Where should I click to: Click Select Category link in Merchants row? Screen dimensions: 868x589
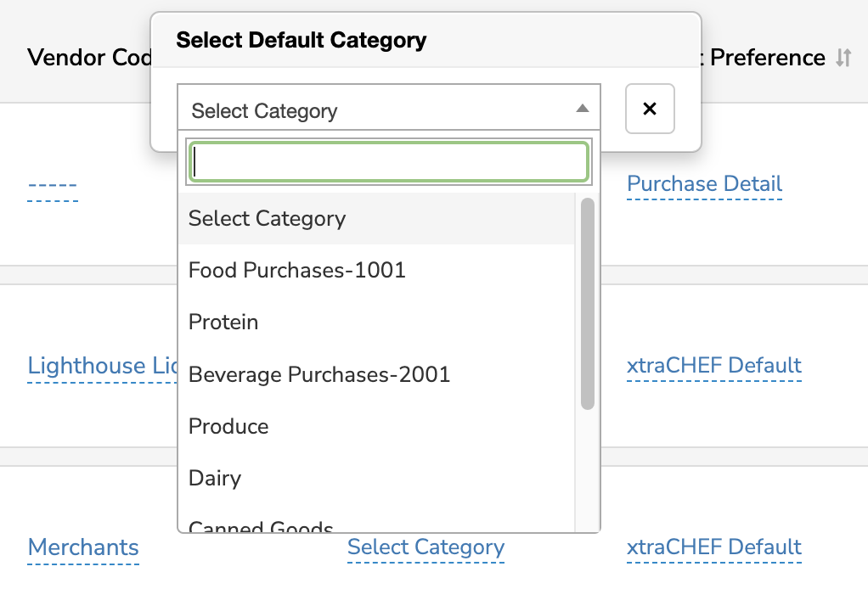tap(426, 547)
